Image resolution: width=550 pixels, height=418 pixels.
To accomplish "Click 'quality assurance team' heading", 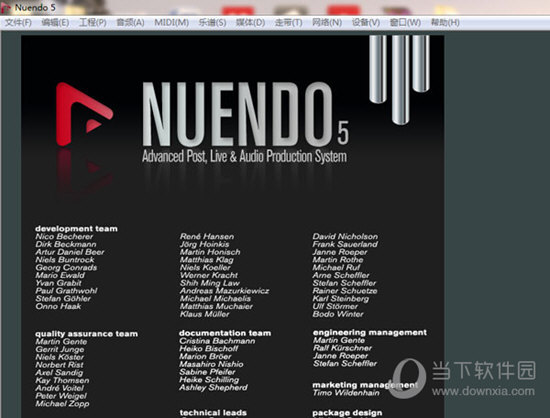I will coord(86,334).
